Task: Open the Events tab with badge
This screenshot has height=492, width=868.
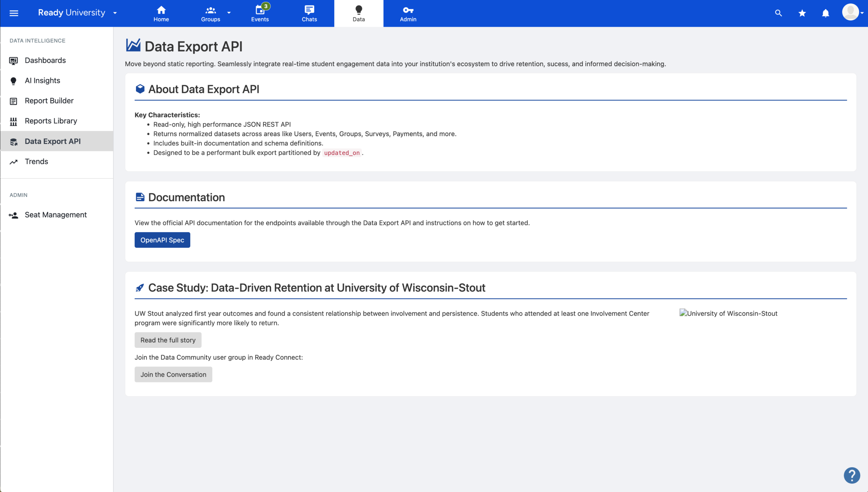Action: pyautogui.click(x=260, y=13)
